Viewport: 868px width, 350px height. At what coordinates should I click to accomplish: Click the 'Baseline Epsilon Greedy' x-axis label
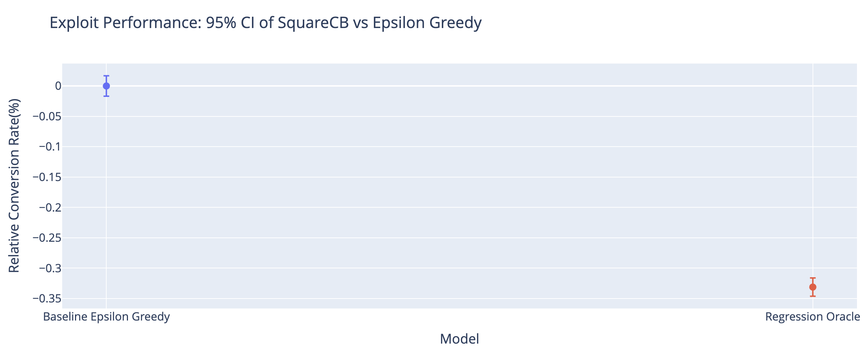tap(106, 317)
